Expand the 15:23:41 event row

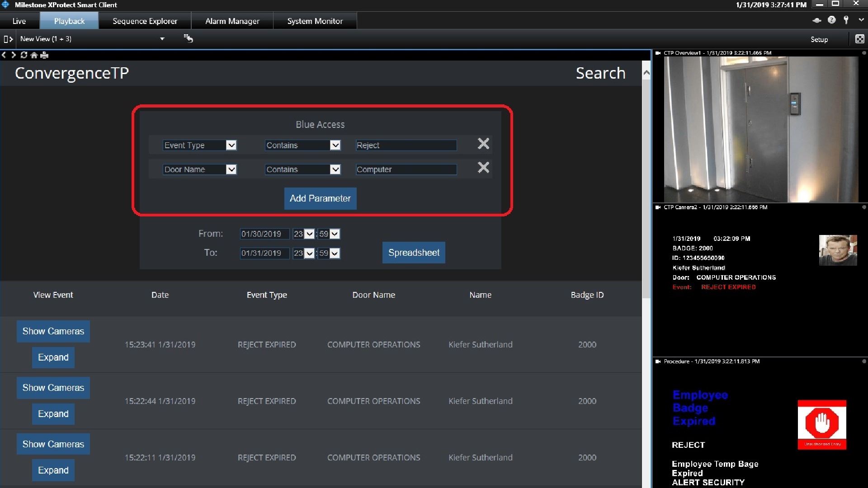(53, 357)
